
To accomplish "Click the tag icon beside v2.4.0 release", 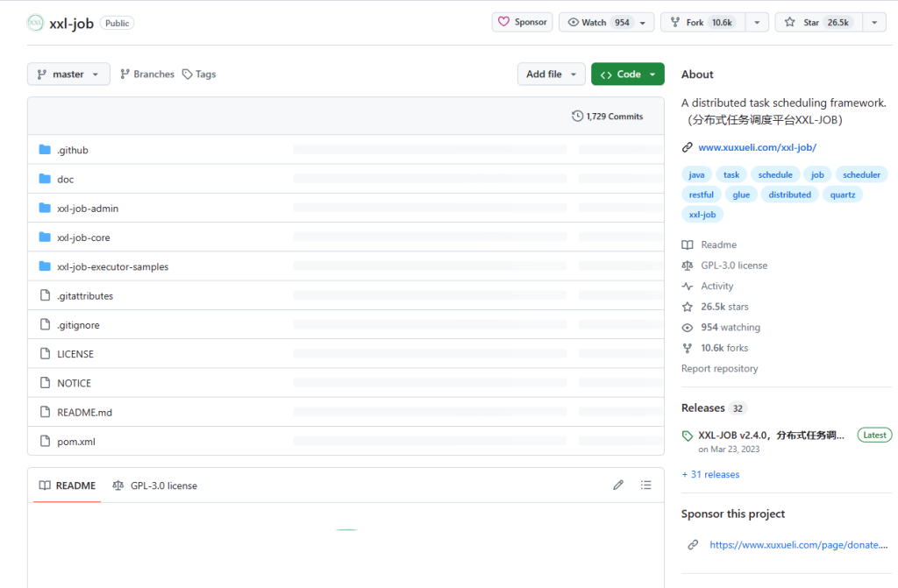I will coord(688,436).
